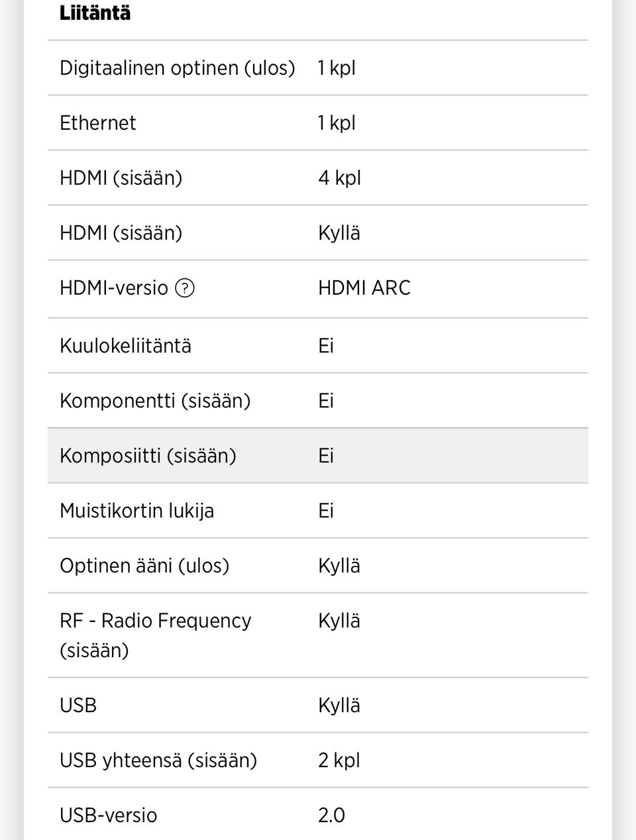Tap the USB yhteensä (sisään) row label
Screen dimensions: 636x840
(158, 760)
